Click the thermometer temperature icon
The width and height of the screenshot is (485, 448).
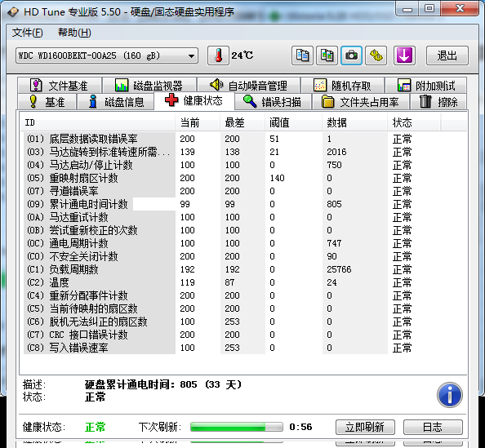[218, 55]
